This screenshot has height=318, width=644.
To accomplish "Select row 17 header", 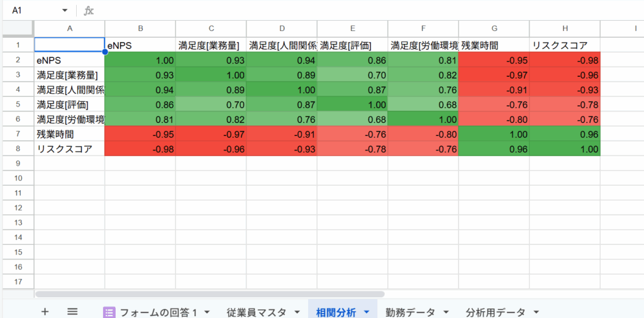I will tap(18, 282).
